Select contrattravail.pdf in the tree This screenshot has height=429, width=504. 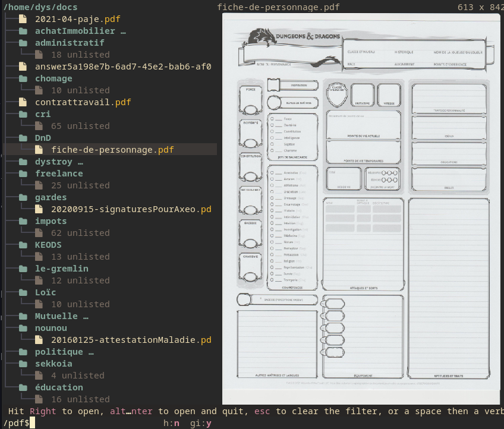83,102
